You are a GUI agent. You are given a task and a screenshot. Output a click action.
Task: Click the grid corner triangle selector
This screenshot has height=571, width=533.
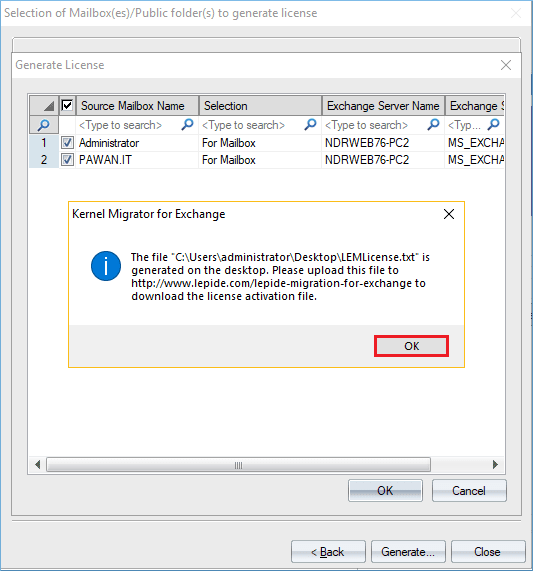point(44,106)
